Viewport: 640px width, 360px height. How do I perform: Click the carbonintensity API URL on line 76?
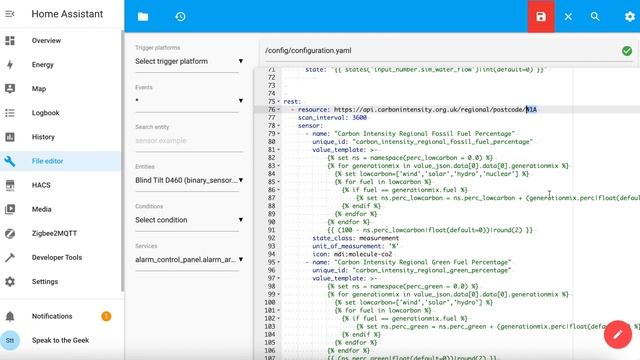tap(435, 109)
